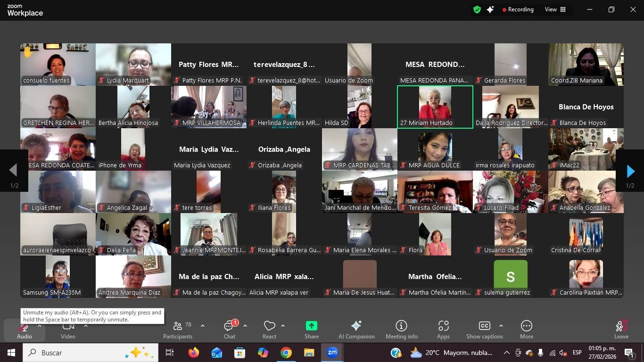Select the MRP VILLAHERMOSA video tile
The width and height of the screenshot is (644, 362).
point(209,107)
